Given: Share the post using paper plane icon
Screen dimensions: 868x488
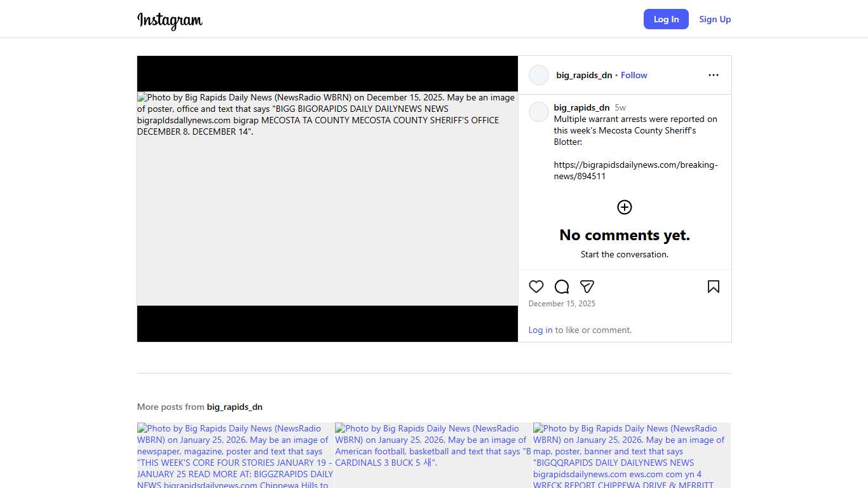Looking at the screenshot, I should pos(587,287).
